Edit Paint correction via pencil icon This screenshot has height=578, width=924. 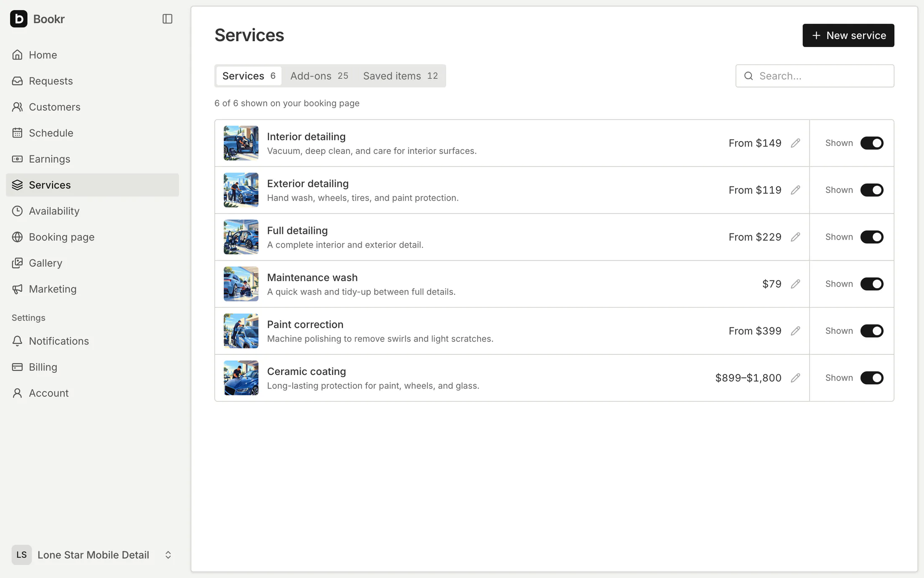795,331
